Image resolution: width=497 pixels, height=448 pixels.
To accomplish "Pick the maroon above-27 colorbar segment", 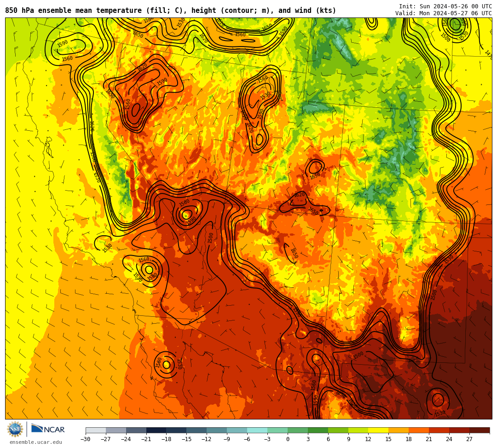I will [x=480, y=430].
